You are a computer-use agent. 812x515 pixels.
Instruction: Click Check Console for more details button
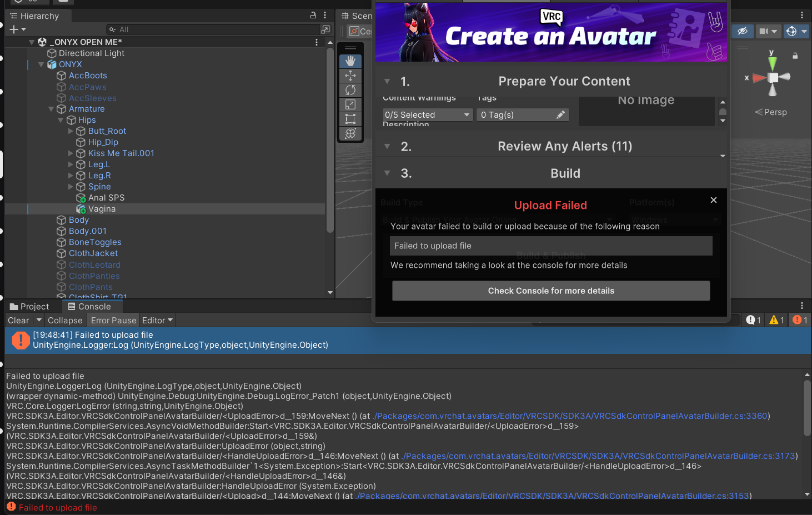(551, 291)
